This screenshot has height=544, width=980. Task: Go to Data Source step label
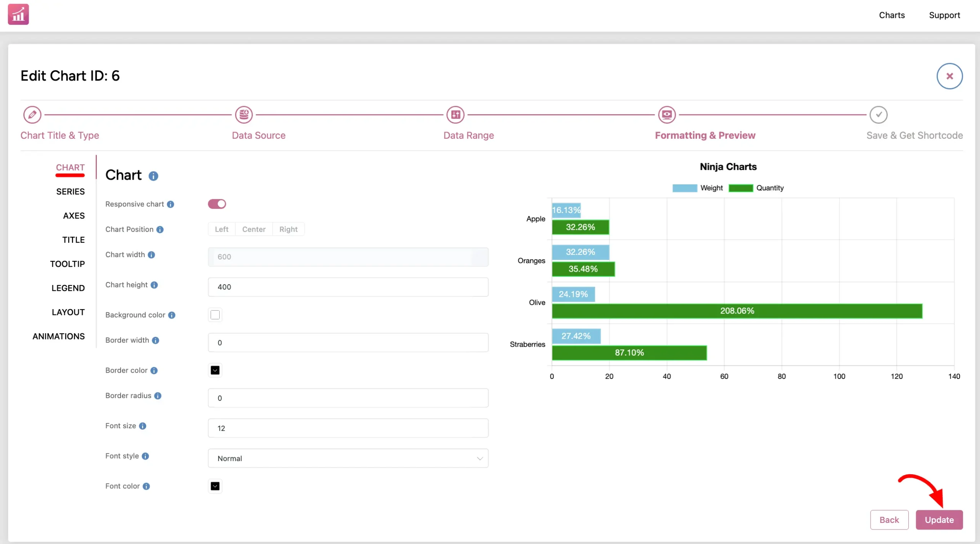point(259,135)
